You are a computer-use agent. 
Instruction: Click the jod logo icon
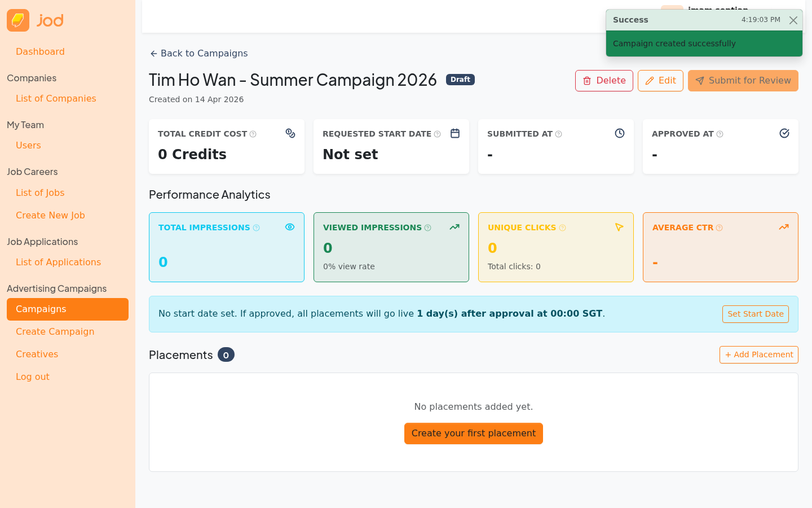pyautogui.click(x=18, y=20)
